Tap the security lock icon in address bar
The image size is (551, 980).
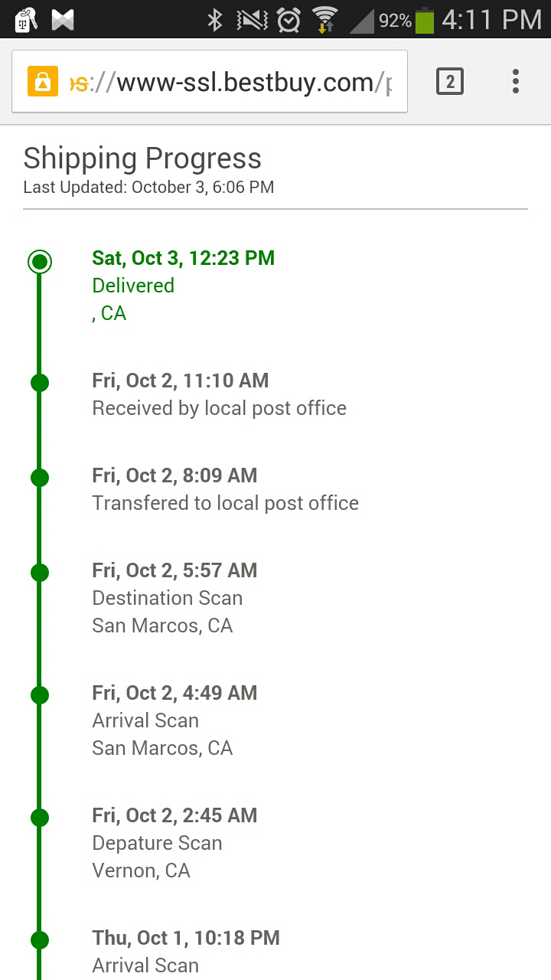pos(43,81)
